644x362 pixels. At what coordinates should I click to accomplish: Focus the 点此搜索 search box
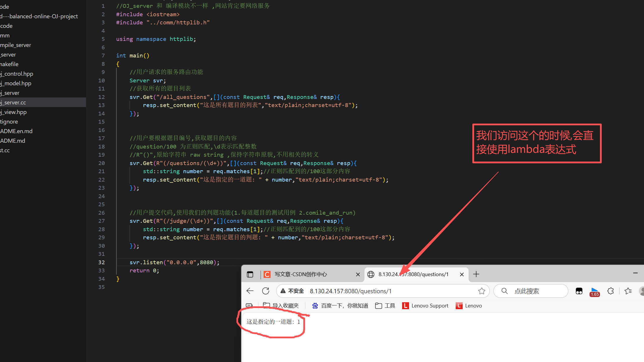tap(531, 291)
